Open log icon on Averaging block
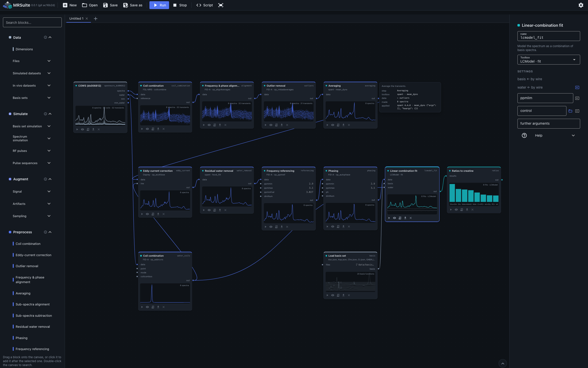This screenshot has height=368, width=588. 338,125
